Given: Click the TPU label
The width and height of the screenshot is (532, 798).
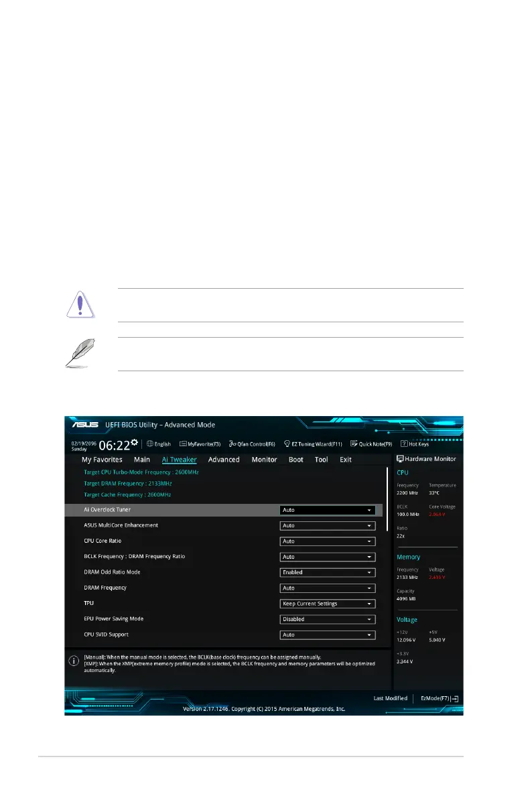Looking at the screenshot, I should [88, 603].
